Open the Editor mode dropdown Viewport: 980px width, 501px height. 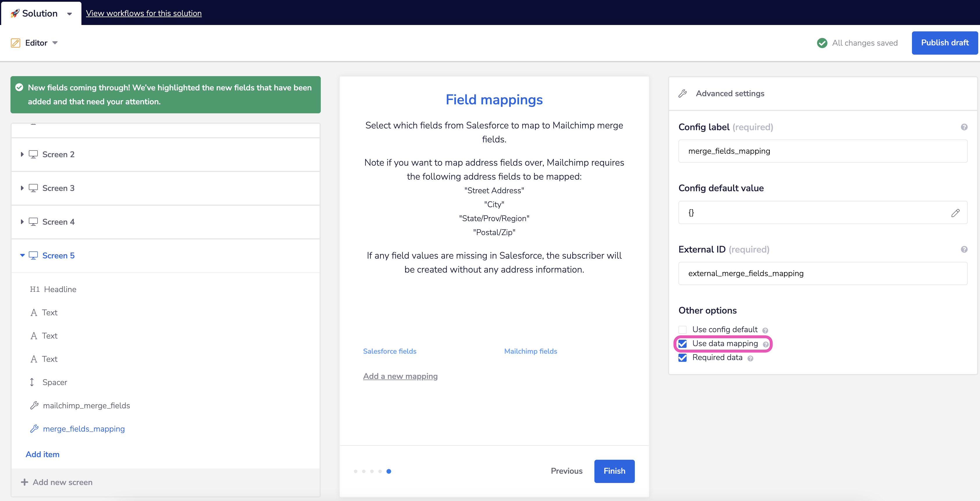[55, 43]
